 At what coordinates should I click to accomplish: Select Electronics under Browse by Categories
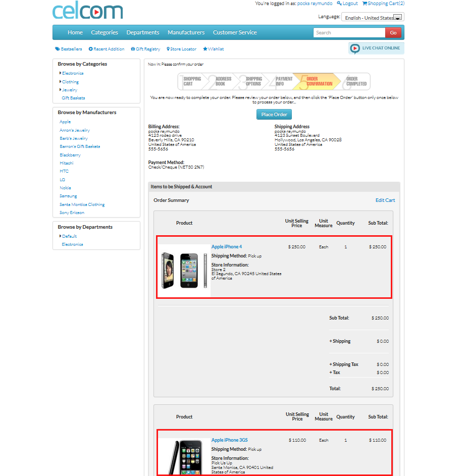(73, 73)
